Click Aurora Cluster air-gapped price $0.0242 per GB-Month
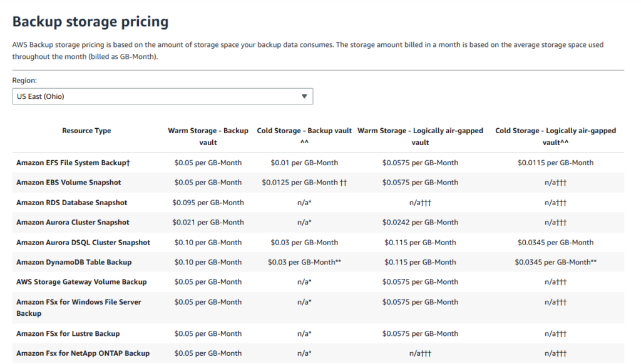 (x=420, y=222)
